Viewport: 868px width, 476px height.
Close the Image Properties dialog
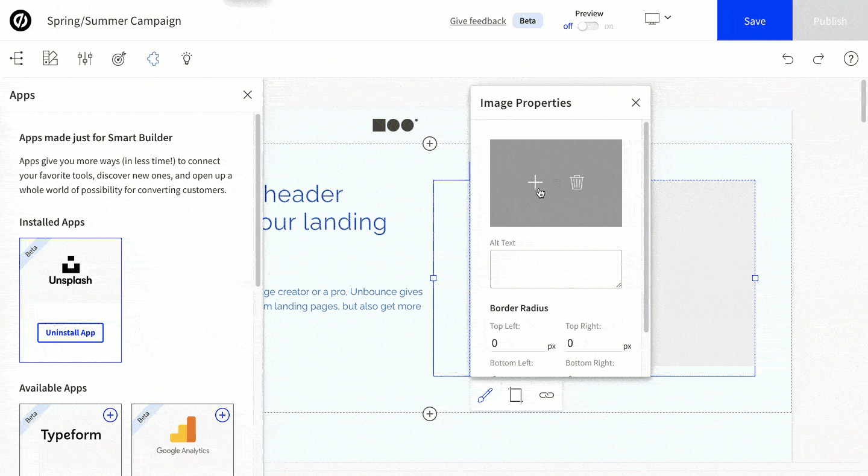point(636,103)
